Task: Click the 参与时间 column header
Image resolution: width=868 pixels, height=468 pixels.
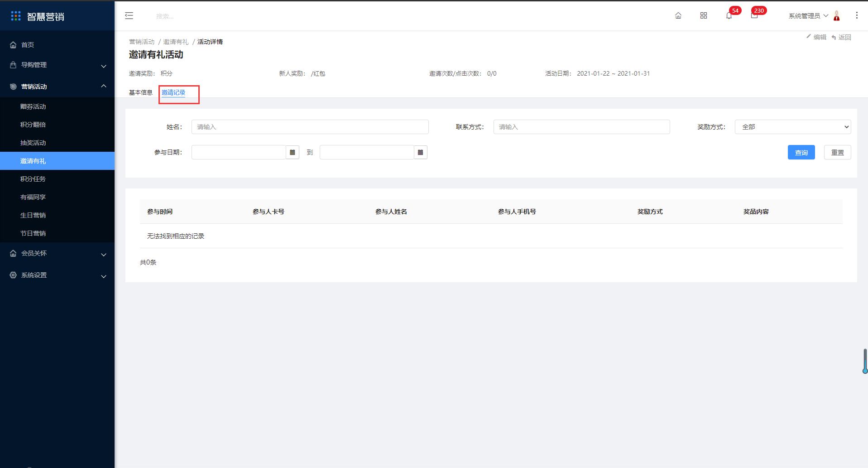Action: 160,212
